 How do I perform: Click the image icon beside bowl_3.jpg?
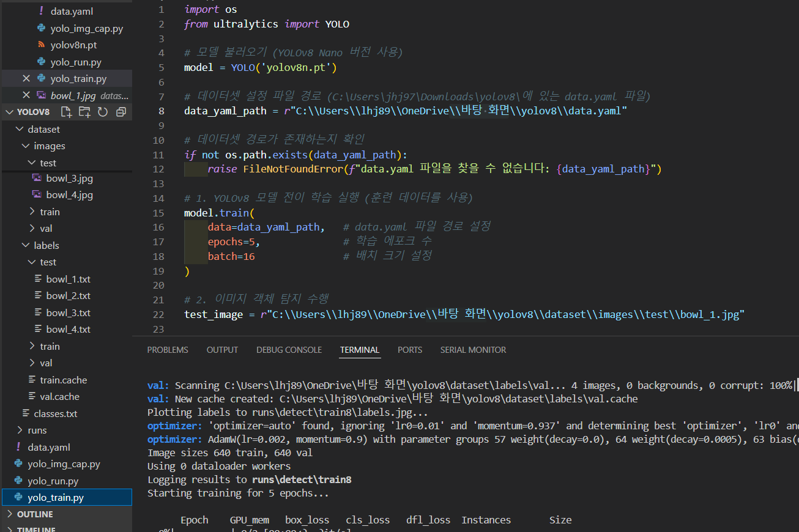(37, 179)
